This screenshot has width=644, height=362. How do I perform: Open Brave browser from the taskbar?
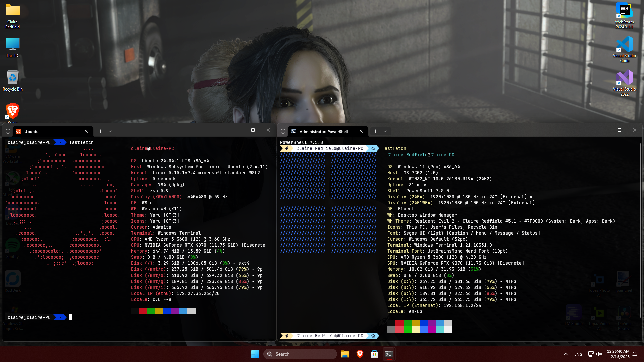tap(360, 354)
